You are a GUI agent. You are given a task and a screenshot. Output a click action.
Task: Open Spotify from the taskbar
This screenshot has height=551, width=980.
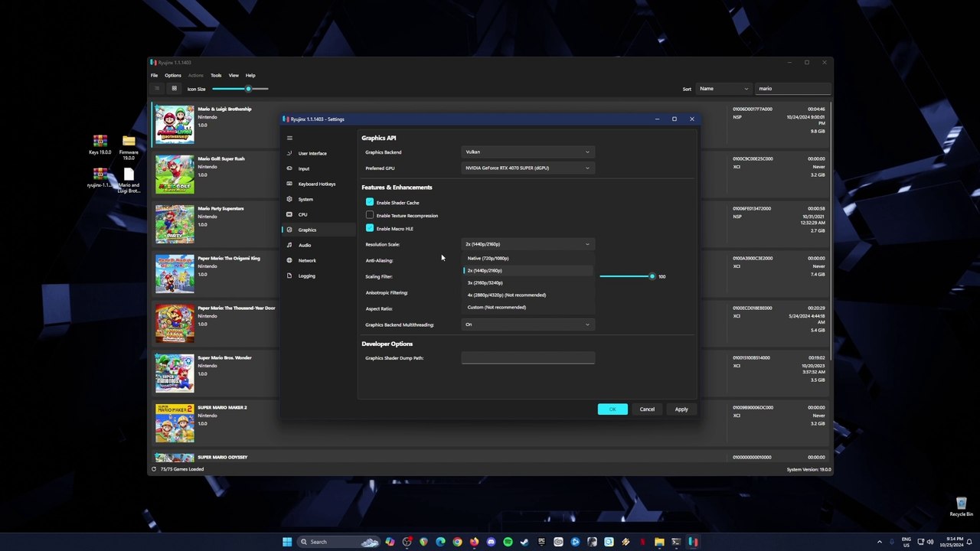tap(508, 542)
